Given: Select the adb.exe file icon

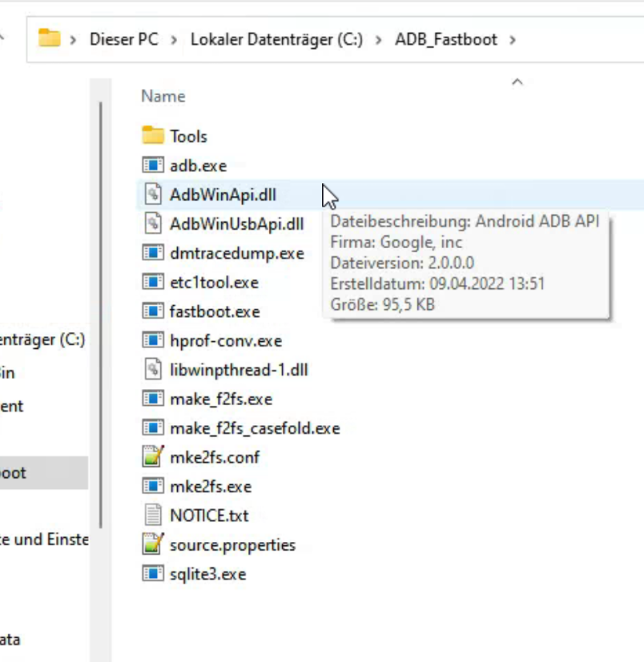Looking at the screenshot, I should (x=152, y=166).
